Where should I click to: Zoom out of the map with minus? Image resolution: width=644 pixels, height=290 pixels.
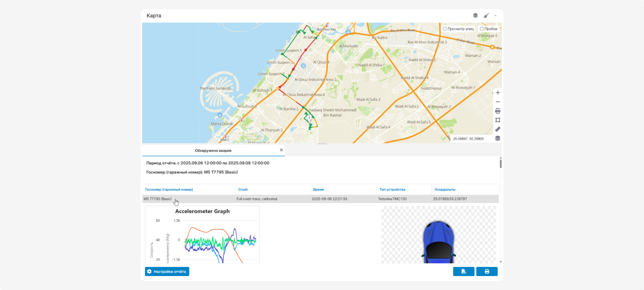497,102
